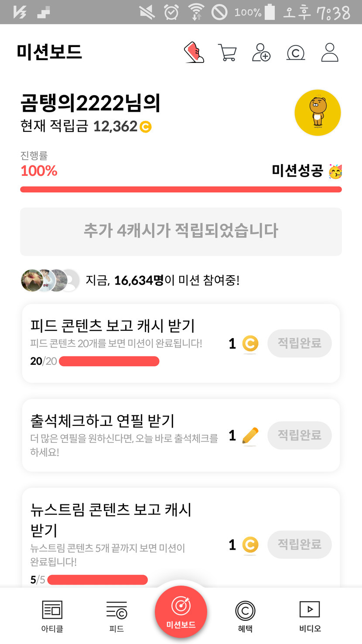The height and width of the screenshot is (644, 362).
Task: Open the my profile icon
Action: tap(330, 53)
